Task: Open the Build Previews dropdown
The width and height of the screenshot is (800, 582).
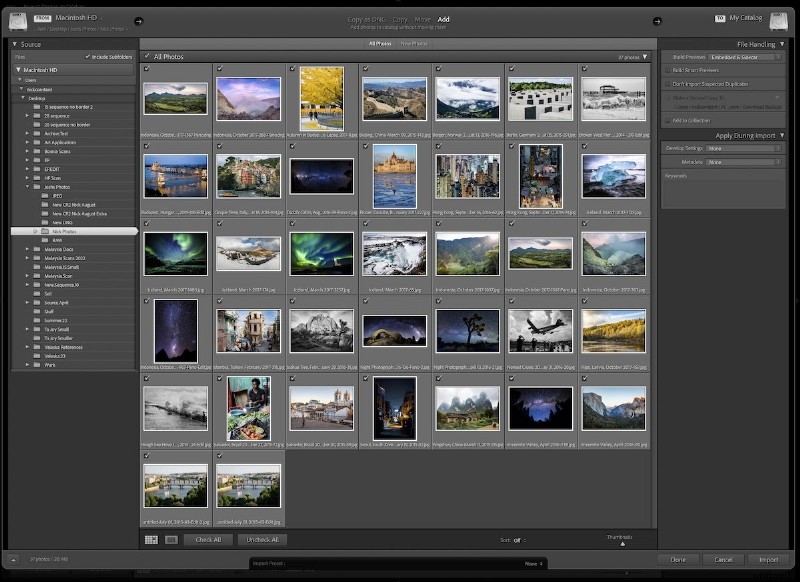Action: click(740, 57)
